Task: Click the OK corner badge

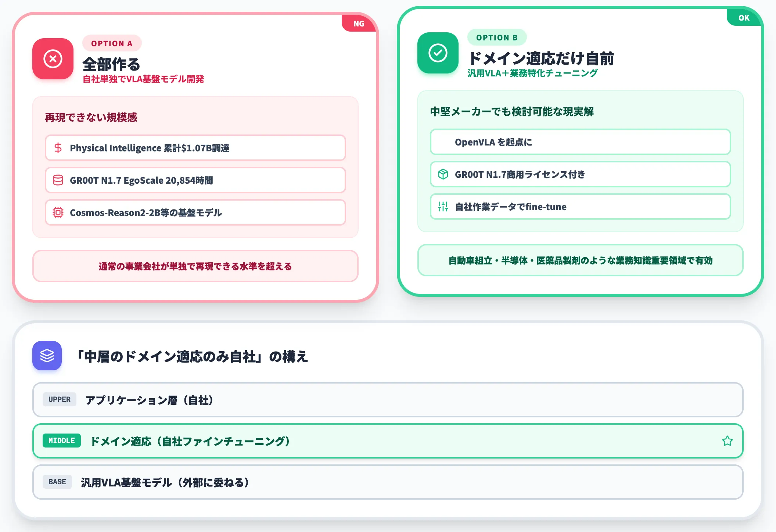Action: point(744,18)
